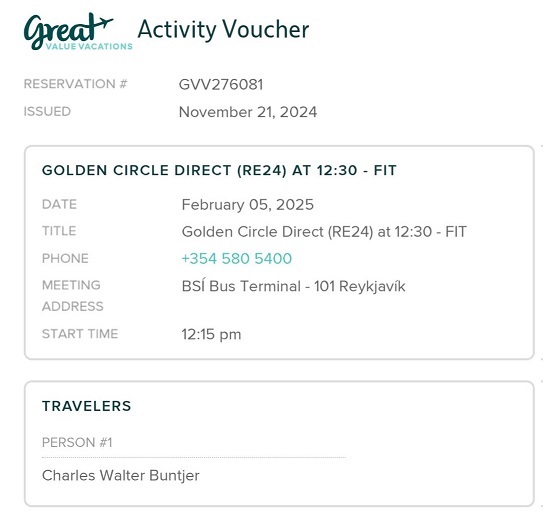Click the Golden Circle Direct card heading
The image size is (543, 525).
pos(219,170)
